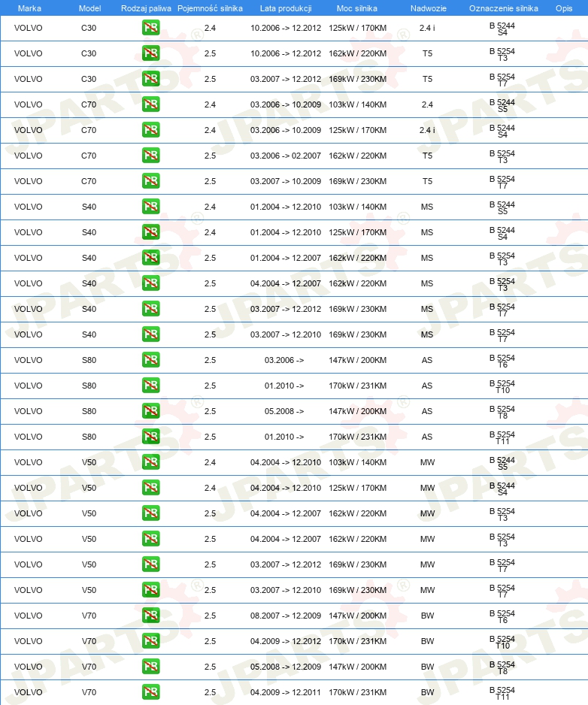Click 170kW / 231KM in S80 T10 row
The image size is (588, 705).
pyautogui.click(x=358, y=386)
